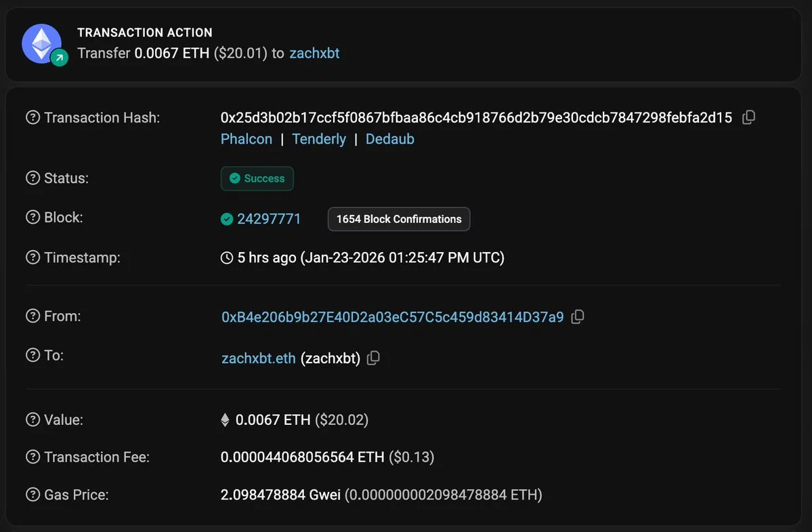Click the help icon beside Timestamp
Image resolution: width=812 pixels, height=532 pixels.
coord(33,258)
